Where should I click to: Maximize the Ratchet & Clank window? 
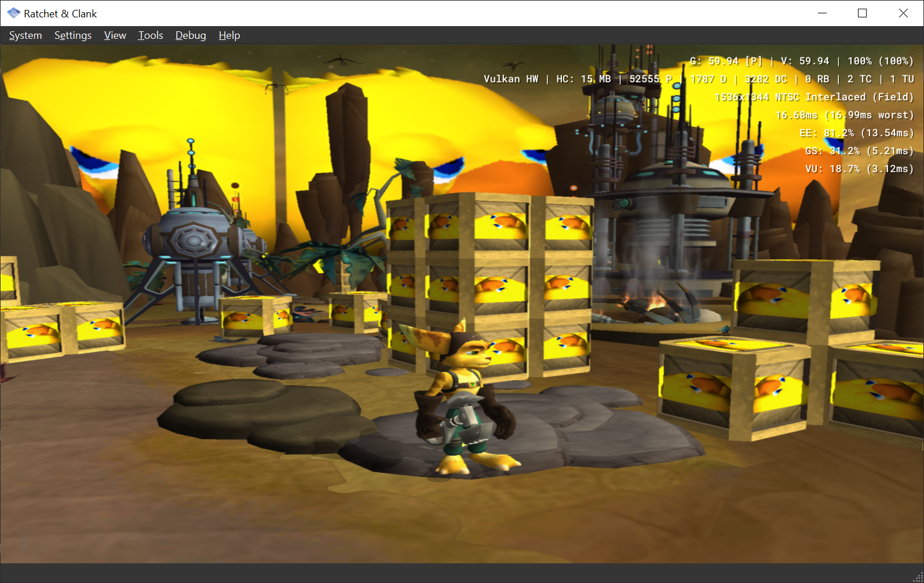(862, 13)
